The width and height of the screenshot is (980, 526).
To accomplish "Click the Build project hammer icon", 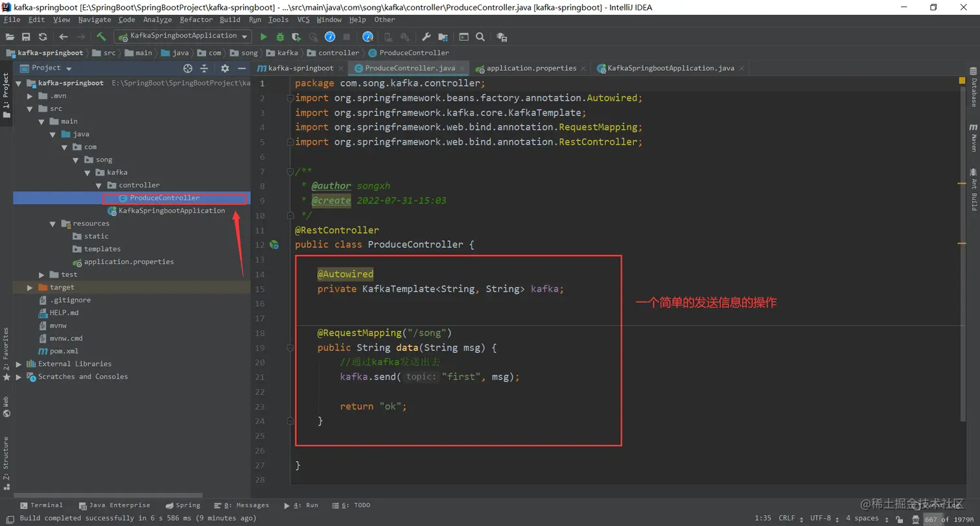I will tap(101, 37).
